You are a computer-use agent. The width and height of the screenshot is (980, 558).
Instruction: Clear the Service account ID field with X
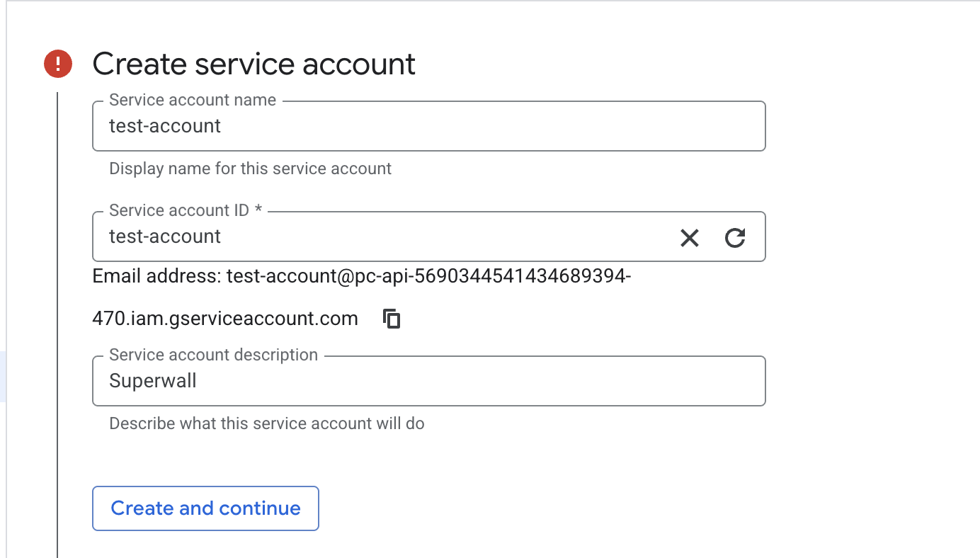(689, 238)
